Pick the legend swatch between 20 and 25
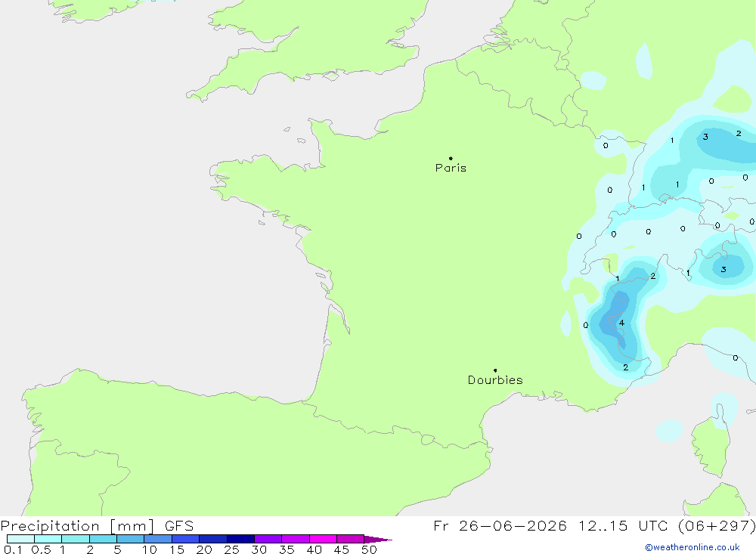 [213, 539]
